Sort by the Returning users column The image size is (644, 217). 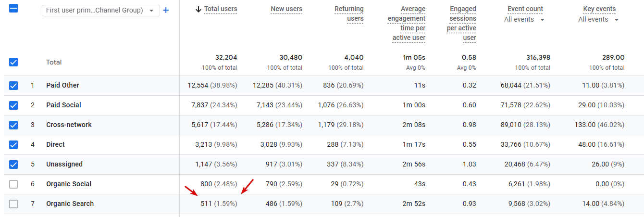tap(349, 13)
